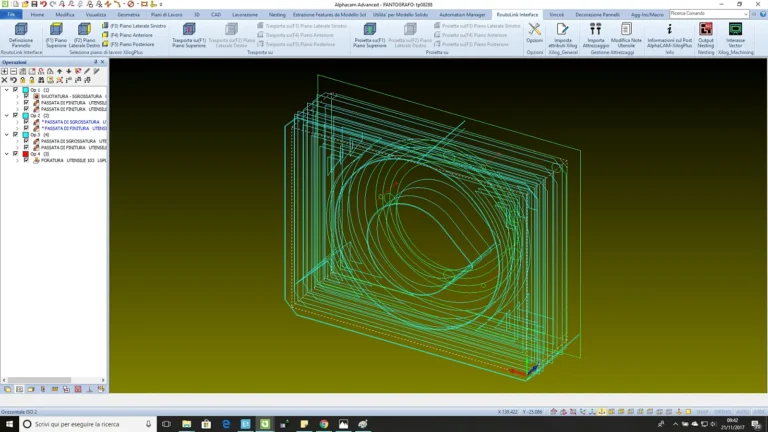Open the File menu

[11, 15]
